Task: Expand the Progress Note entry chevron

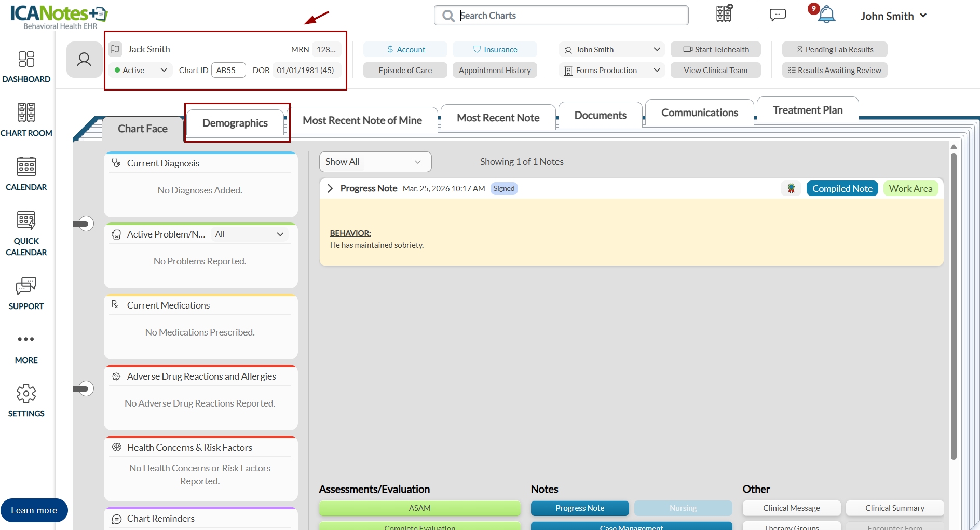Action: [x=330, y=188]
